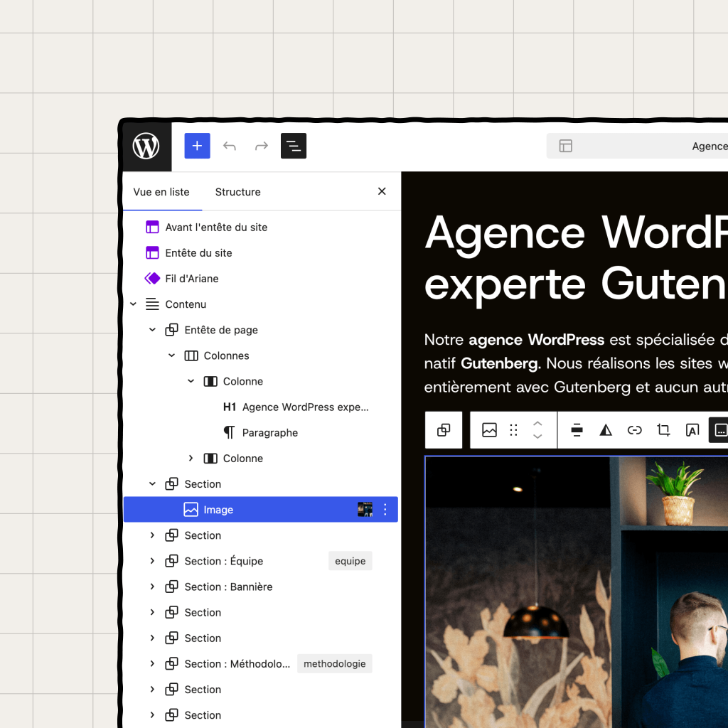The width and height of the screenshot is (728, 728).
Task: Select the Colonnes row label
Action: point(227,355)
